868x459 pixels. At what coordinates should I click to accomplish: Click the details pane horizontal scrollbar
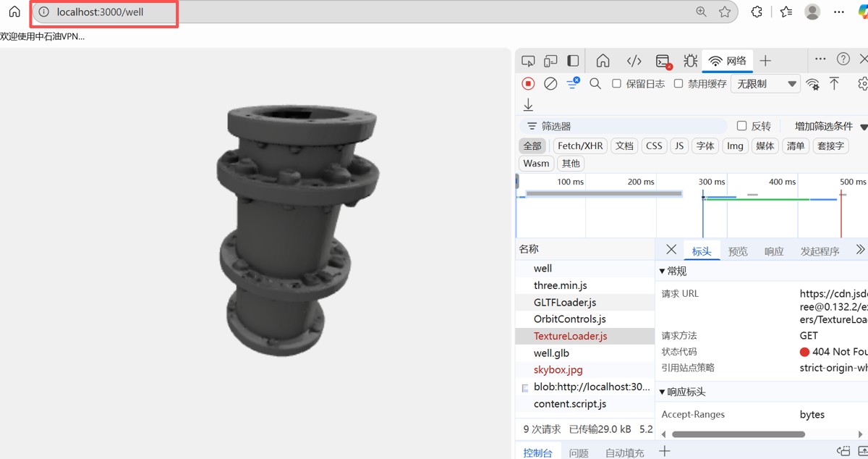tap(738, 434)
